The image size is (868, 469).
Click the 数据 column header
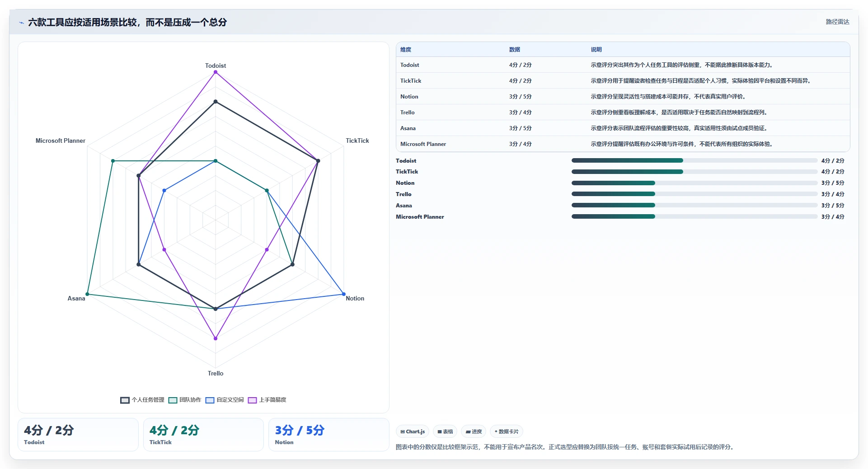click(x=515, y=50)
